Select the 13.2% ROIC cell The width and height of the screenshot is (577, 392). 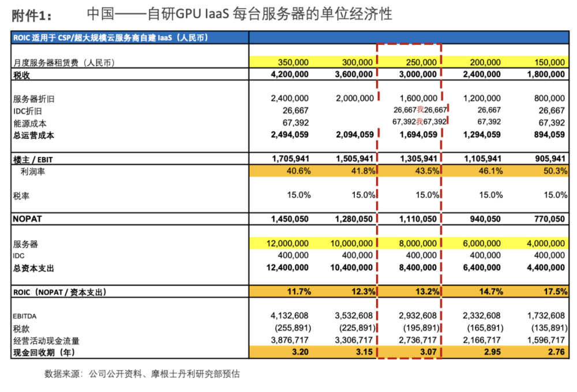[x=427, y=292]
